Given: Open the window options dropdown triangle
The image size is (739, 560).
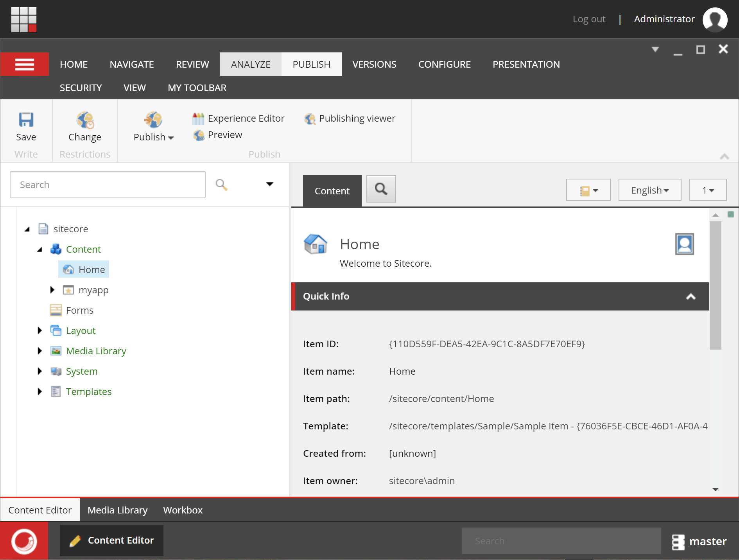Looking at the screenshot, I should click(655, 49).
